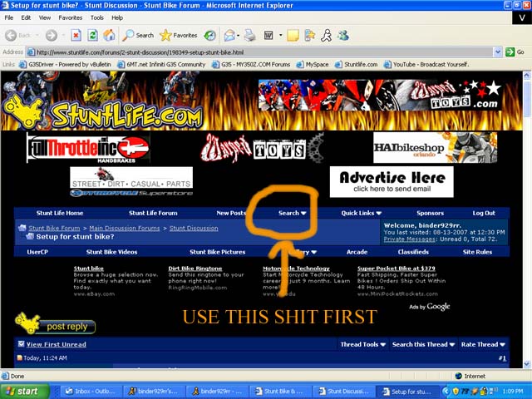Open the Tools menu in menu bar
This screenshot has width=532, height=399.
coord(97,17)
